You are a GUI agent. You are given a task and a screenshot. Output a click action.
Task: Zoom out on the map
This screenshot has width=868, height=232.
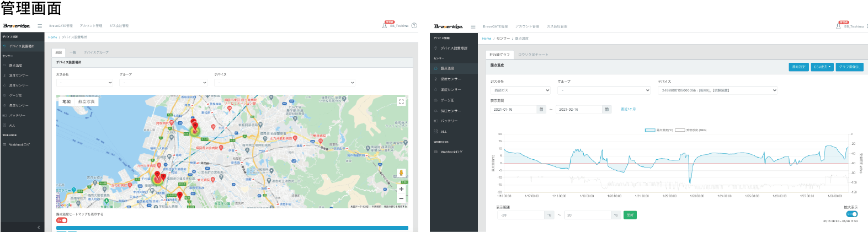coord(401,198)
